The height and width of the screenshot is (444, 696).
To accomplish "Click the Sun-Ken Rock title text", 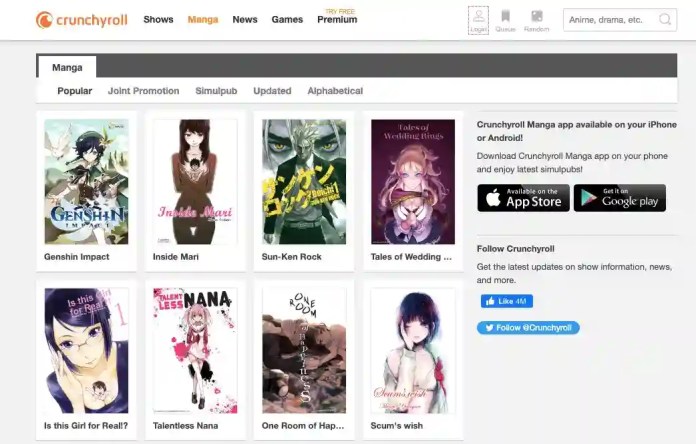I will (x=292, y=257).
